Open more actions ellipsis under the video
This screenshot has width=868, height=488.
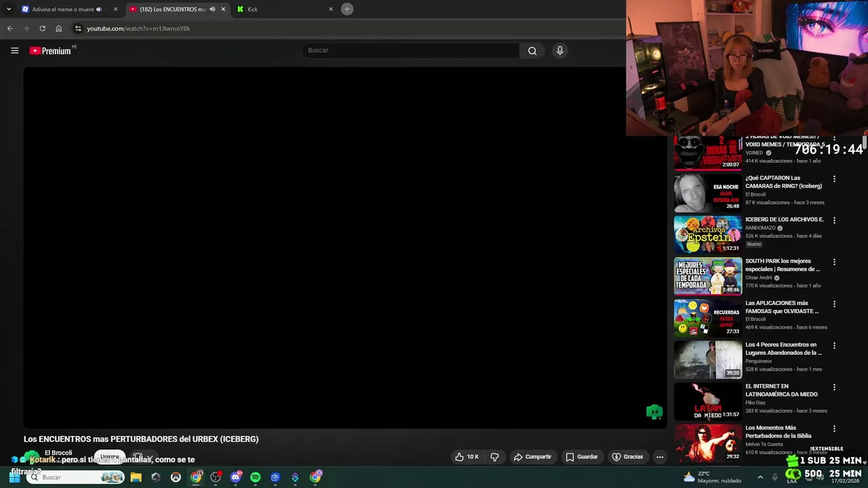[x=659, y=457]
